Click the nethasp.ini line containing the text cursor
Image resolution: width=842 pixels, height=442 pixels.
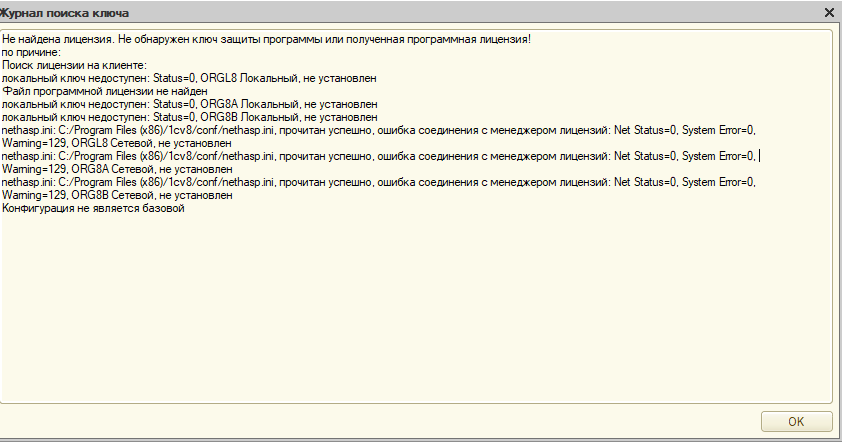click(379, 156)
